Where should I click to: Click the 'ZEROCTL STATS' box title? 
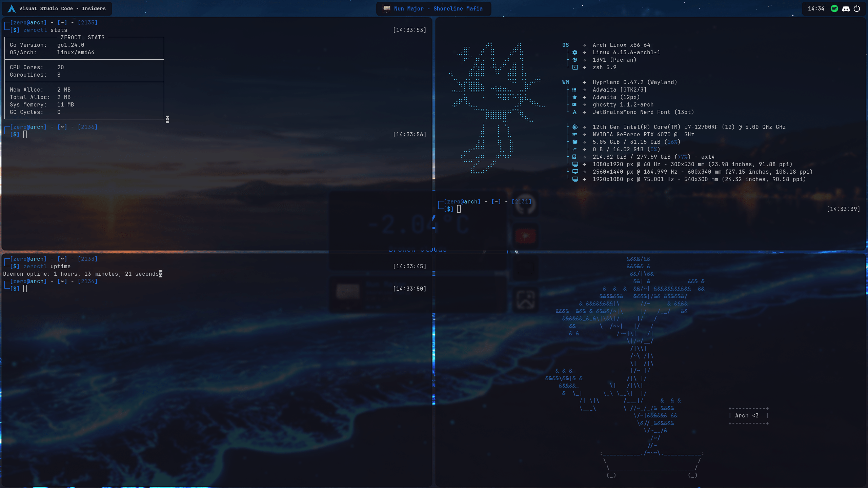[x=82, y=37]
